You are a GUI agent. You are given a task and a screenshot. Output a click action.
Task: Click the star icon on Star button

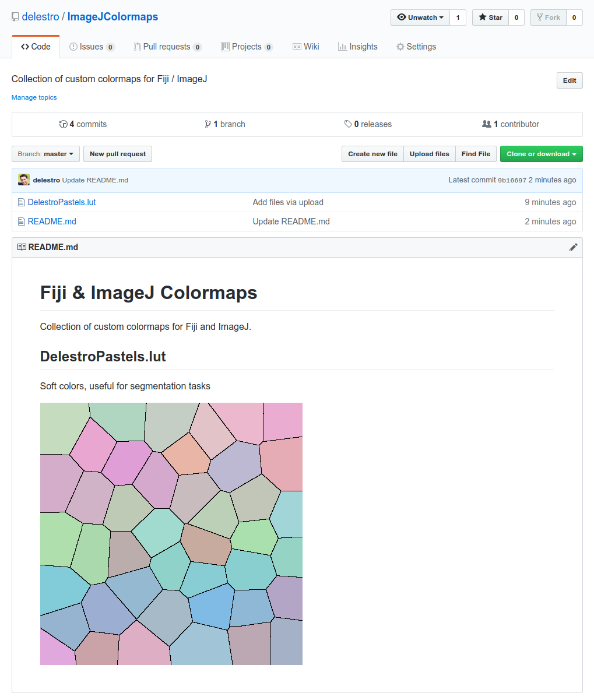tap(483, 17)
